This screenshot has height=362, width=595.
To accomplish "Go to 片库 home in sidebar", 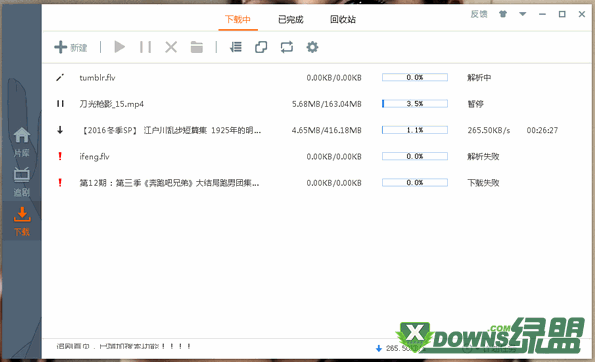I will 22,142.
